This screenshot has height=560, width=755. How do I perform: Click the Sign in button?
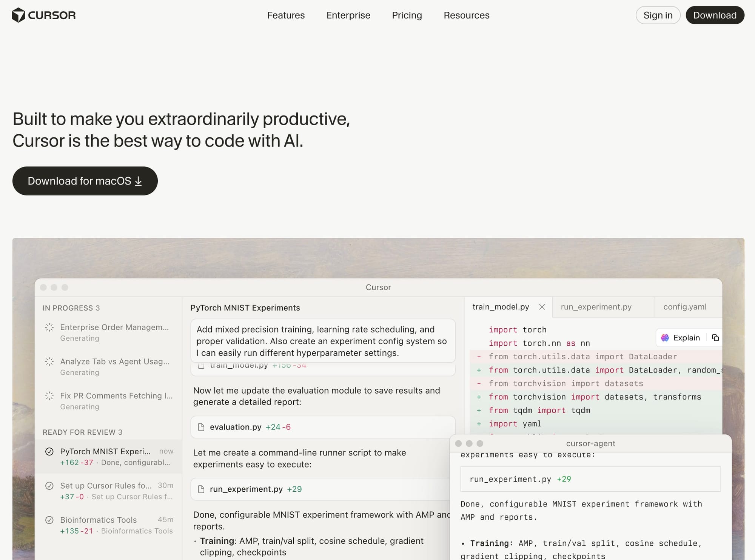tap(658, 15)
